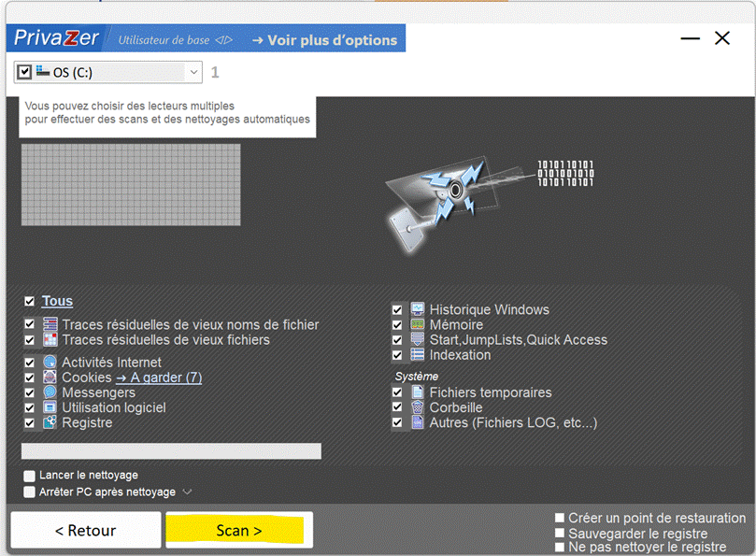Image resolution: width=756 pixels, height=556 pixels.
Task: Uncheck the Activités Internet checkbox
Action: pyautogui.click(x=29, y=363)
